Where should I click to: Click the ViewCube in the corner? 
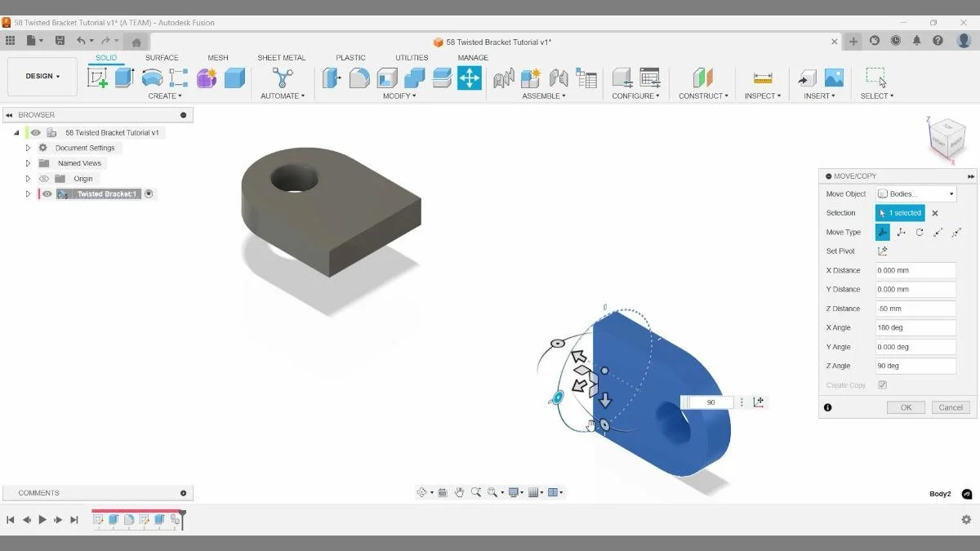(x=947, y=140)
